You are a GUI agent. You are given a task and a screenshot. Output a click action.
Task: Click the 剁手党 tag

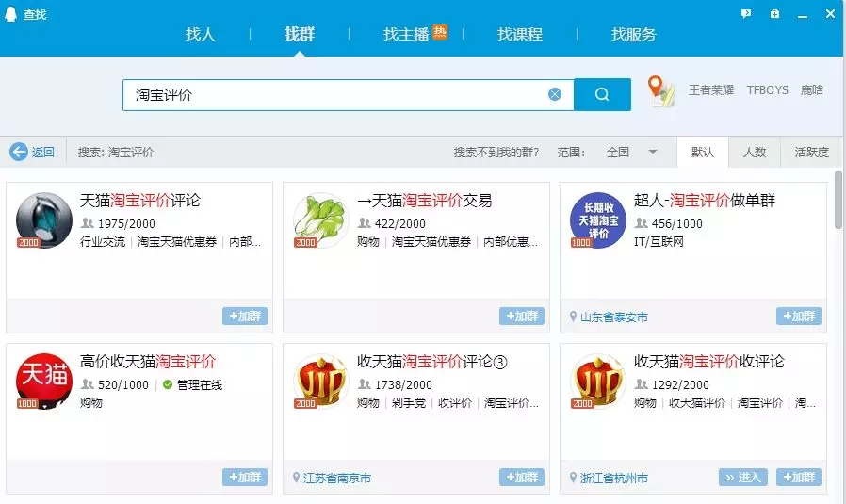pos(409,402)
